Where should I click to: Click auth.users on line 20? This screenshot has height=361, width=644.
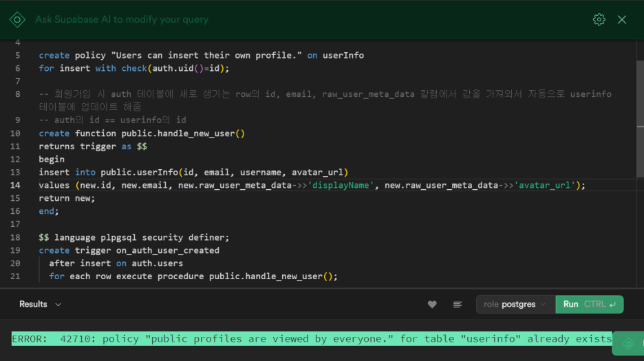click(x=158, y=263)
